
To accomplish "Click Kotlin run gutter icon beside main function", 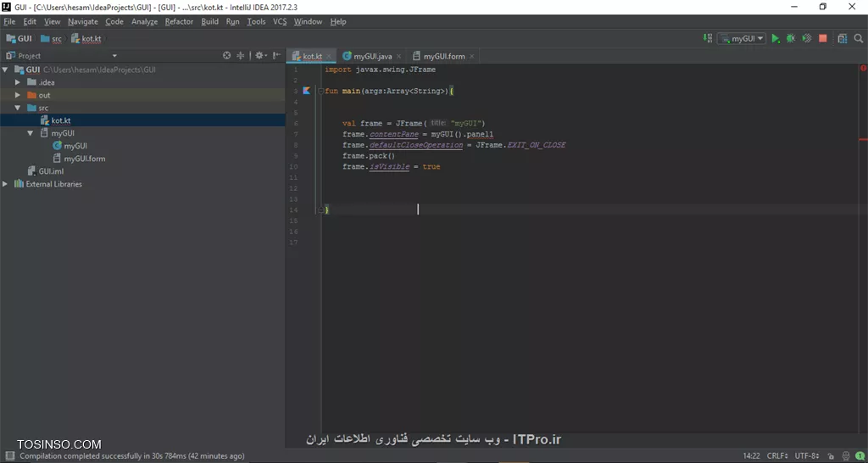I will [307, 91].
